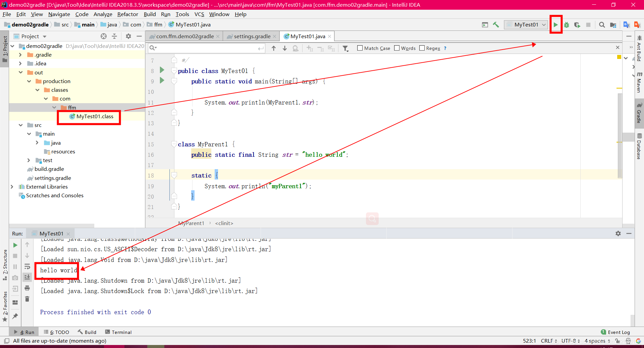Expand the .idea folder
The image size is (644, 348).
(x=20, y=63)
